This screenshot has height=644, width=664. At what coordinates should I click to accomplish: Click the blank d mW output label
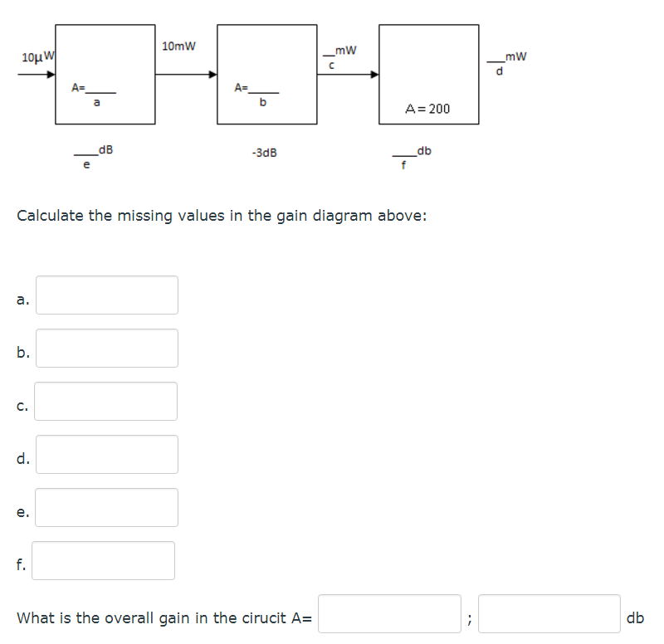tap(506, 63)
